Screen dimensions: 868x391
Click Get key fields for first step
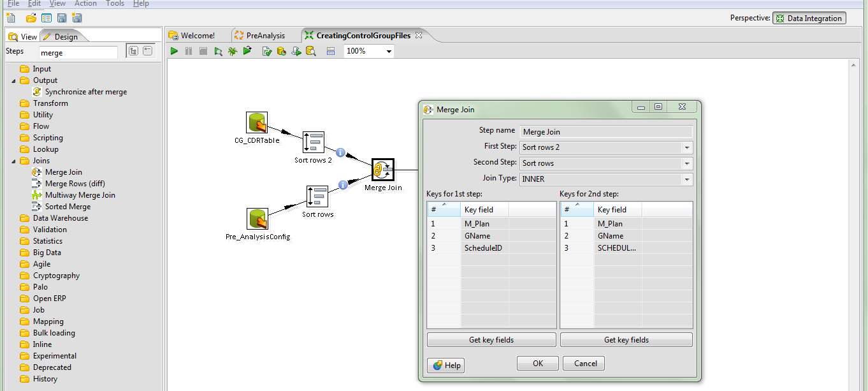[491, 339]
